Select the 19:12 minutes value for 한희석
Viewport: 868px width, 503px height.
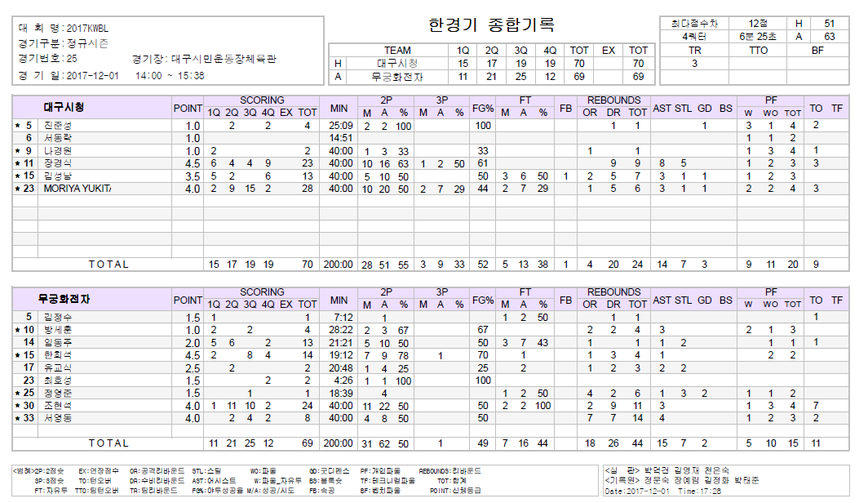341,355
